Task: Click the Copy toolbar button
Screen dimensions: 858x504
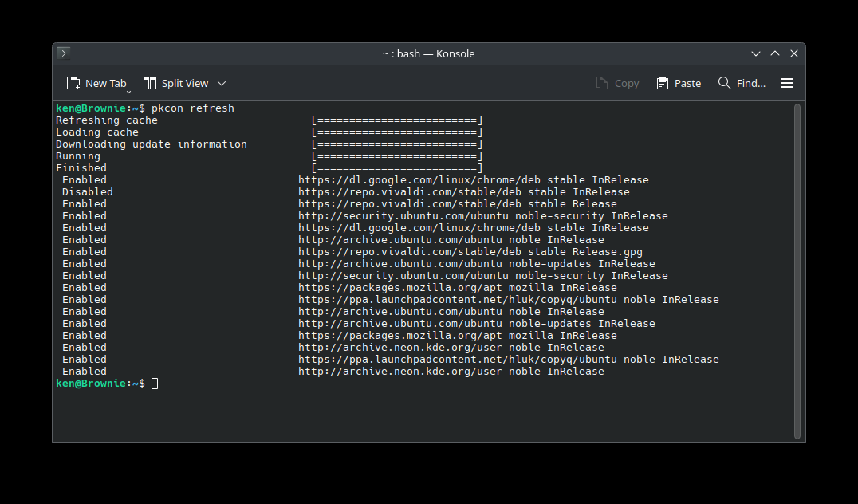Action: pos(617,83)
